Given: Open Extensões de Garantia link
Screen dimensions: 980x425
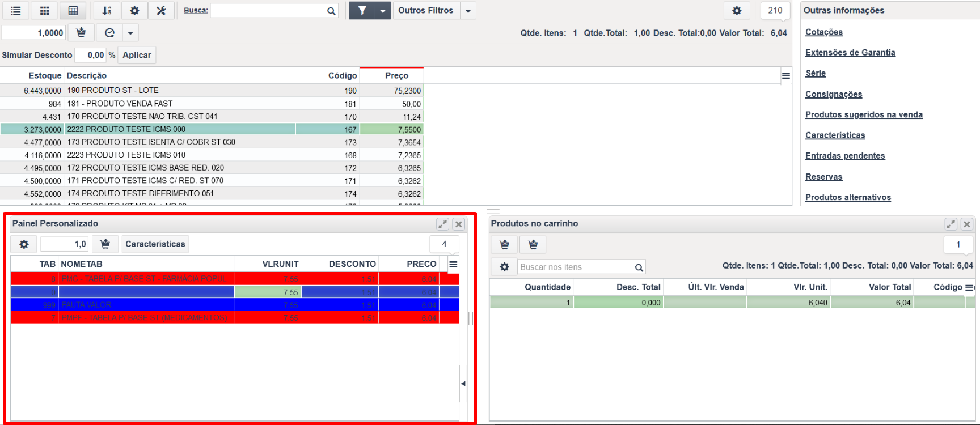Looking at the screenshot, I should coord(850,53).
